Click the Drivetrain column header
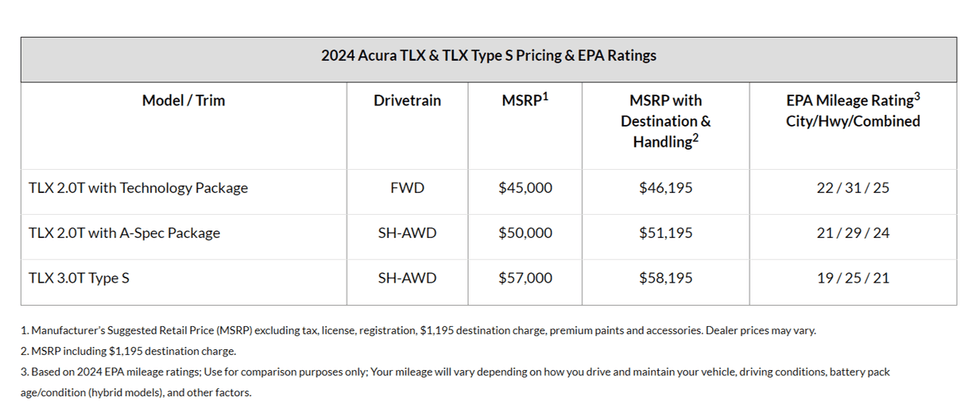 [407, 101]
